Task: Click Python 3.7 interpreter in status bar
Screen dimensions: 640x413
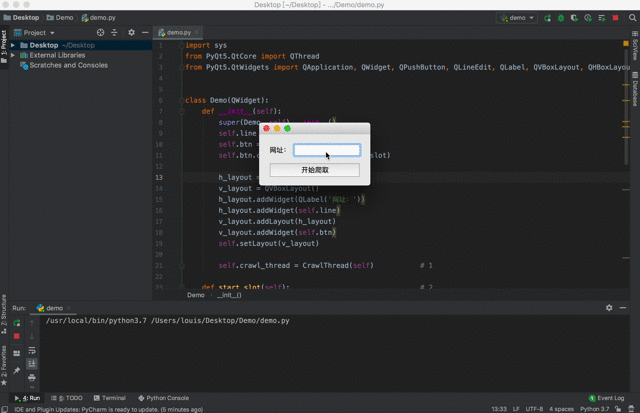Action: click(594, 409)
